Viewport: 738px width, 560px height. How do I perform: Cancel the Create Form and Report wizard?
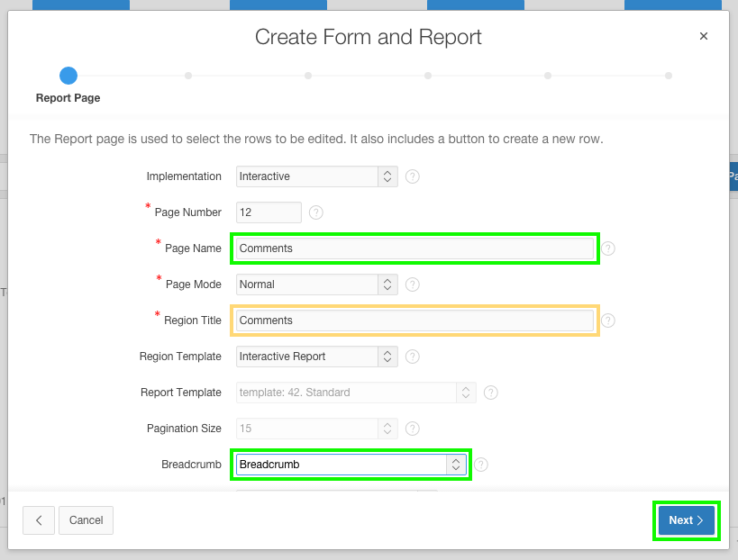[x=86, y=520]
